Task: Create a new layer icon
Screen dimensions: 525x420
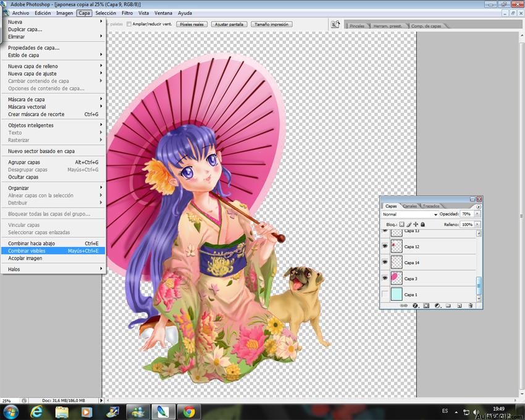Action: pos(460,306)
